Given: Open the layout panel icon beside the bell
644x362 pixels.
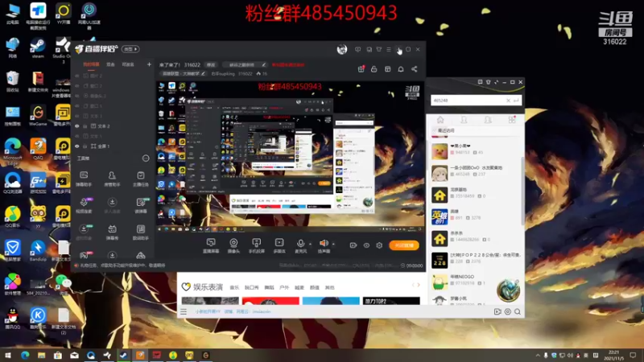Looking at the screenshot, I should [x=387, y=69].
